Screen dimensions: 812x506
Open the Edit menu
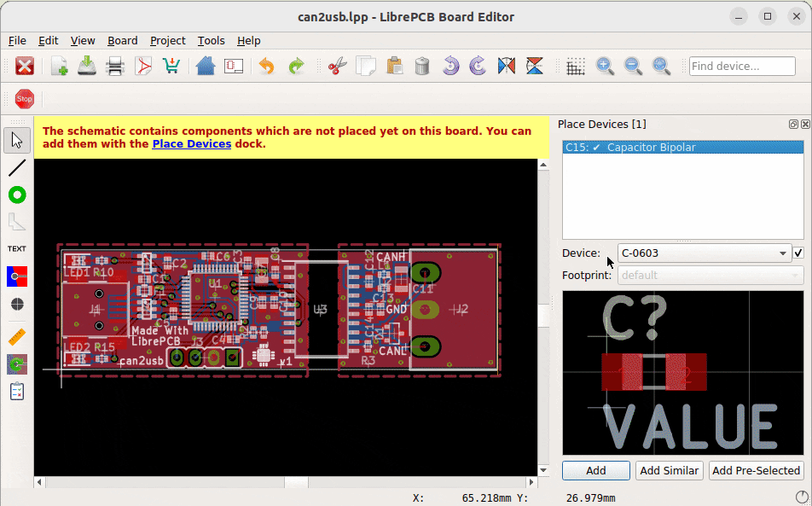pos(48,40)
